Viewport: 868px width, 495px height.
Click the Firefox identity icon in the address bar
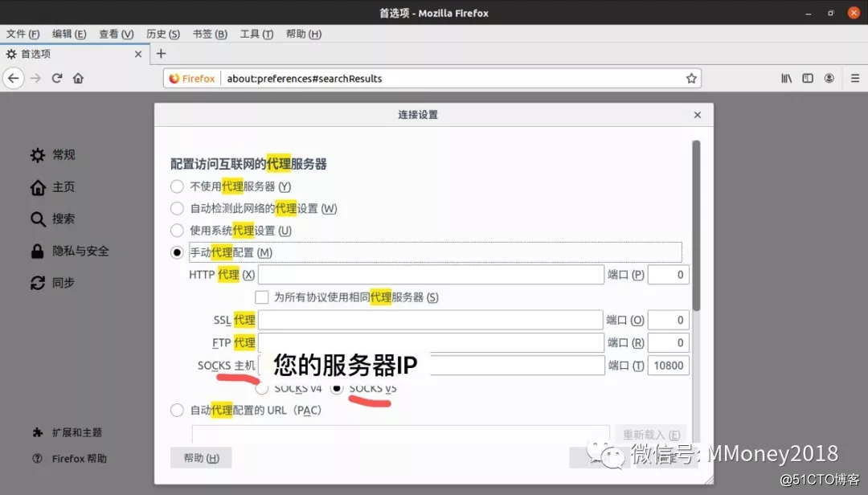pos(192,79)
